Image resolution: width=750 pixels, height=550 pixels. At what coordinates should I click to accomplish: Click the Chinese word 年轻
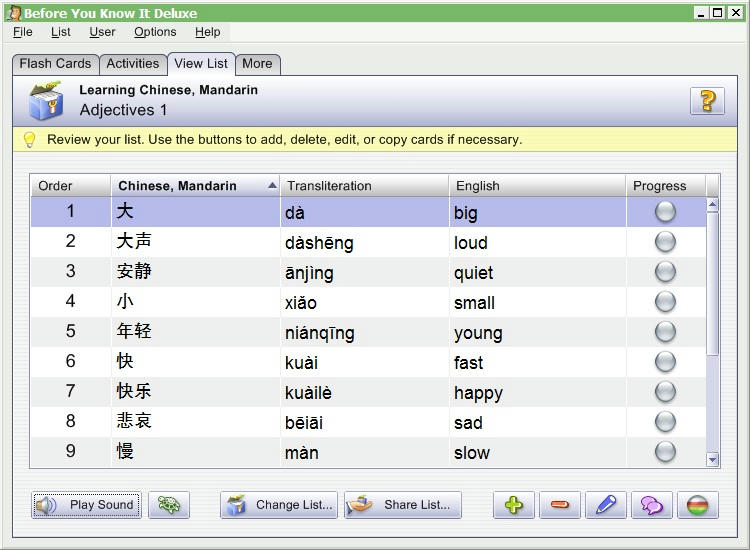134,331
